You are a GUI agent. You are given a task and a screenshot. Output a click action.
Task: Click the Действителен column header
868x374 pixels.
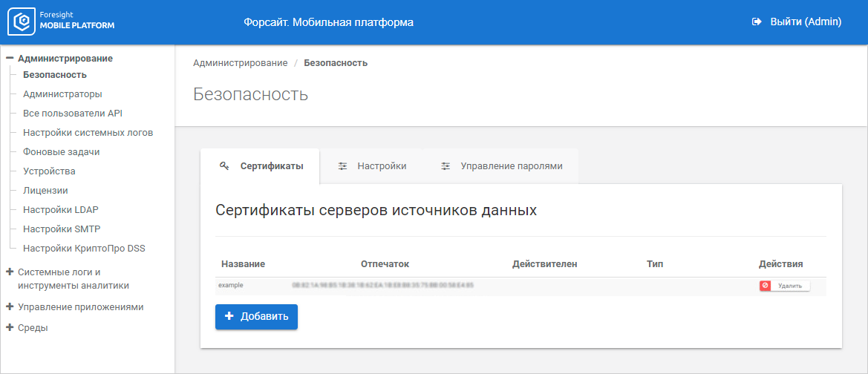pos(545,264)
